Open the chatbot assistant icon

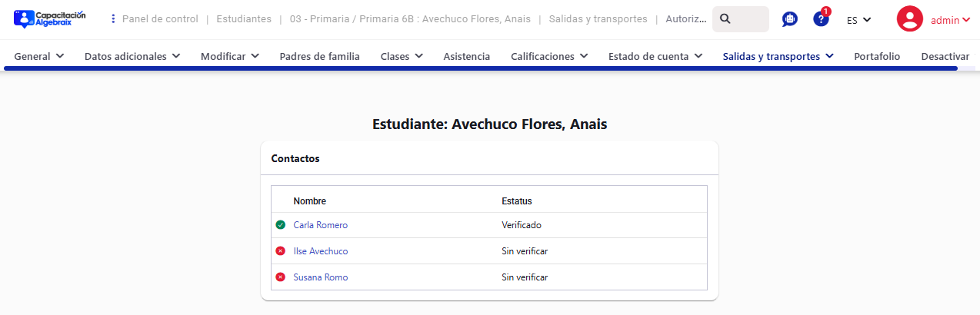coord(789,19)
